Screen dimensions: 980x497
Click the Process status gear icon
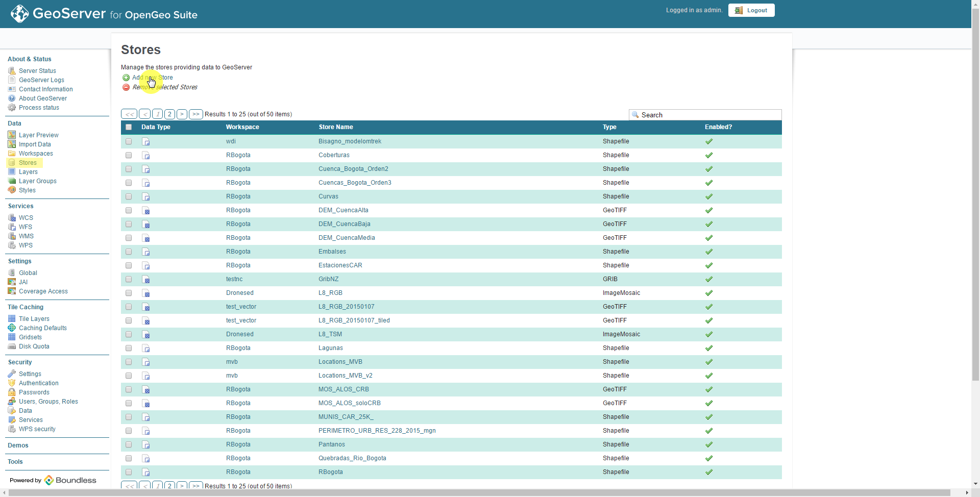point(12,108)
